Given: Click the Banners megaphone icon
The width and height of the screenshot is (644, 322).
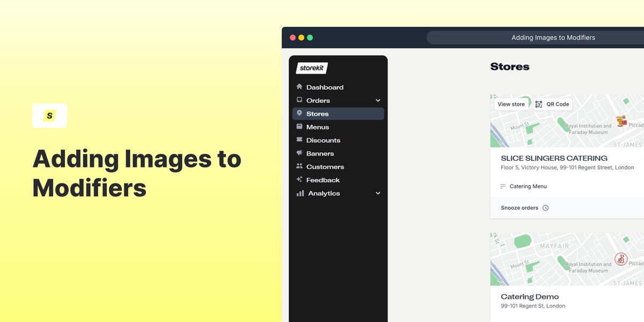Looking at the screenshot, I should [x=299, y=153].
